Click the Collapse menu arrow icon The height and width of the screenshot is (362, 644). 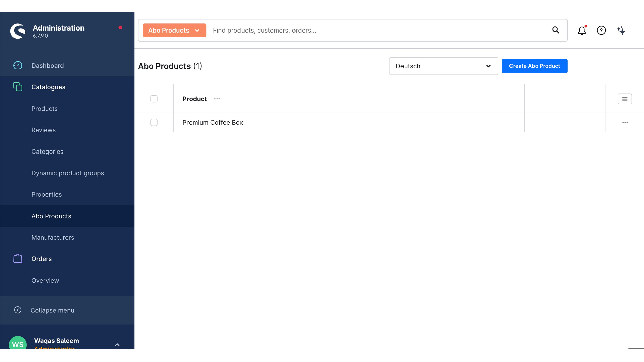coord(18,310)
